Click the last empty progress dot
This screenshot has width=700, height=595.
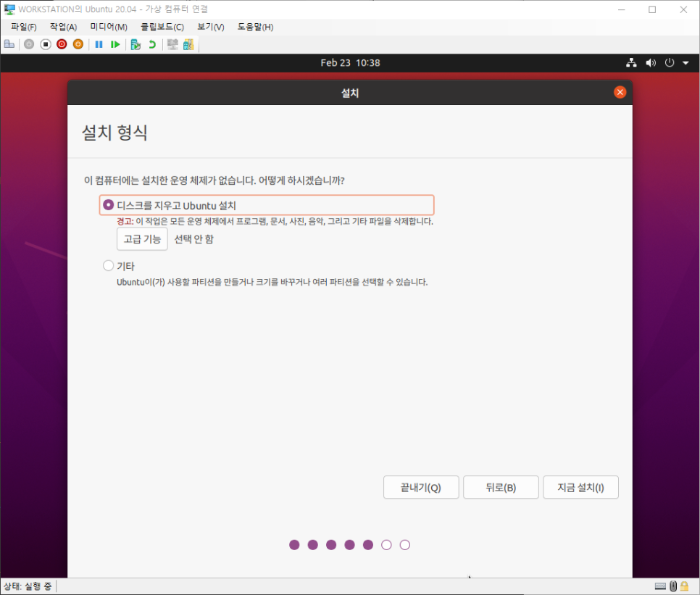(x=405, y=544)
